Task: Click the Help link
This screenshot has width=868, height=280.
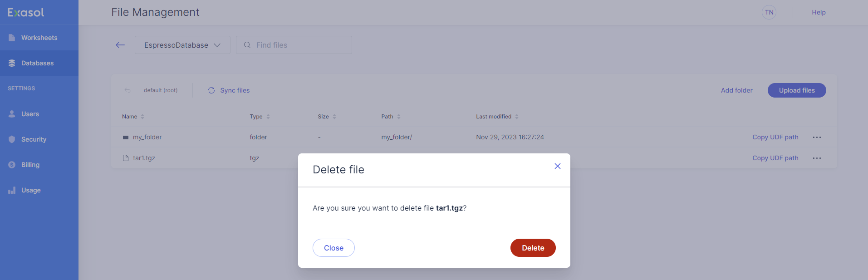Action: click(819, 12)
